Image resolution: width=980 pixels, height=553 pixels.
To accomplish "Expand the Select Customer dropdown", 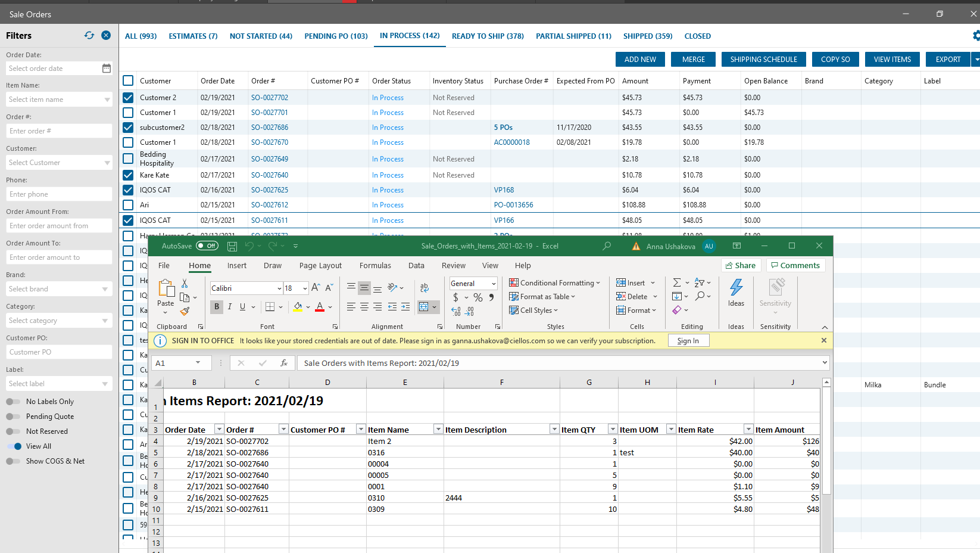I will coord(107,163).
